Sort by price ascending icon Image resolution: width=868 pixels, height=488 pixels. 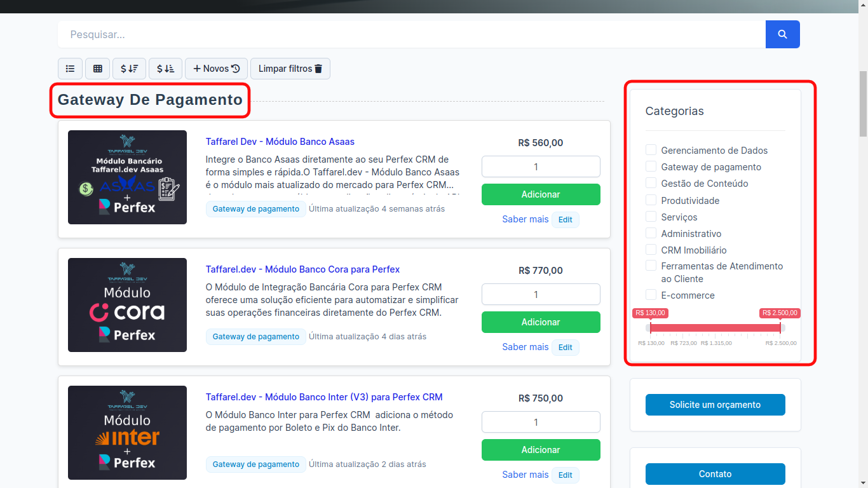165,68
